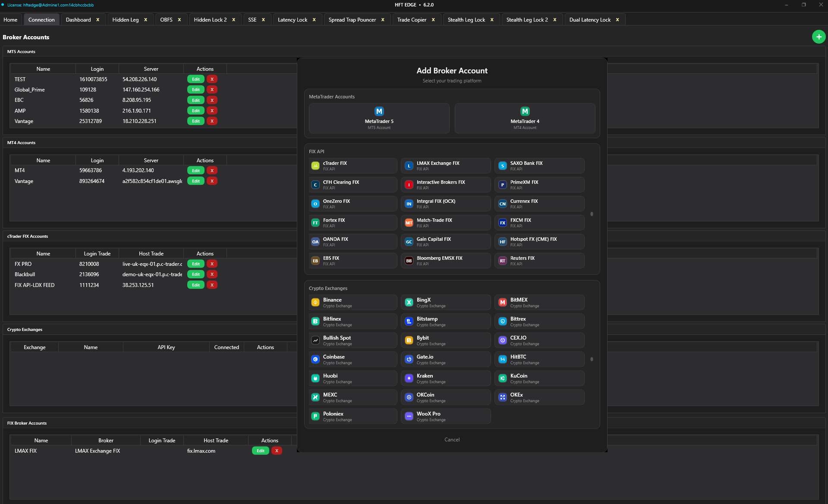The width and height of the screenshot is (828, 504).
Task: Choose the MEXC crypto exchange
Action: tap(353, 397)
